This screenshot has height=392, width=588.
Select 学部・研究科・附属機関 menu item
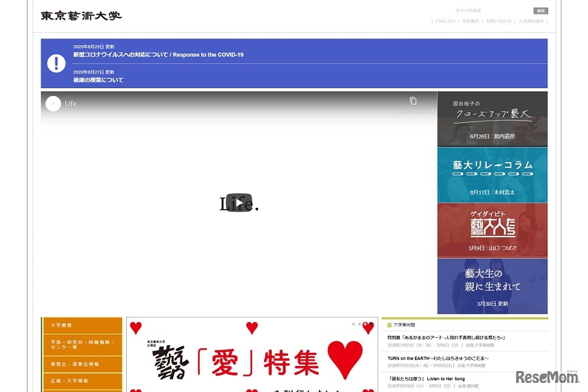[83, 345]
